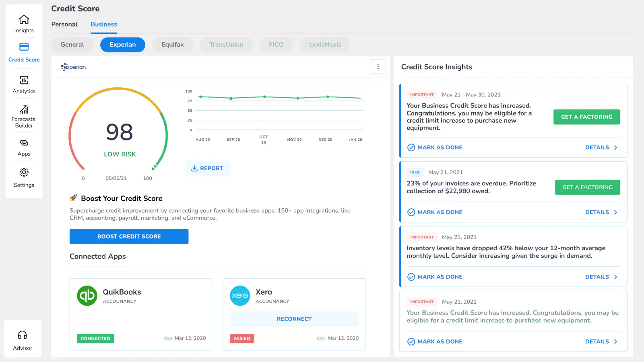This screenshot has height=362, width=644.
Task: Click the INFO tag on May 21 insight
Action: pyautogui.click(x=415, y=172)
